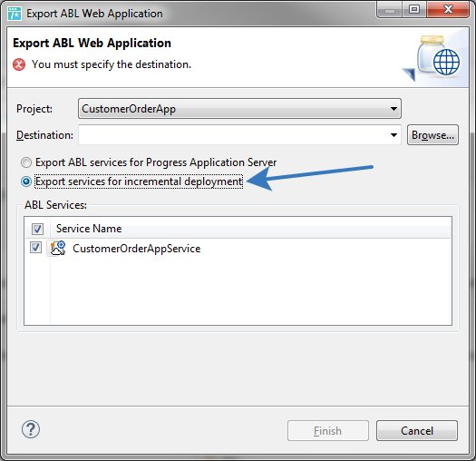Select the CustomerOrderAppService row
Screen dimensions: 476x461
(238, 249)
